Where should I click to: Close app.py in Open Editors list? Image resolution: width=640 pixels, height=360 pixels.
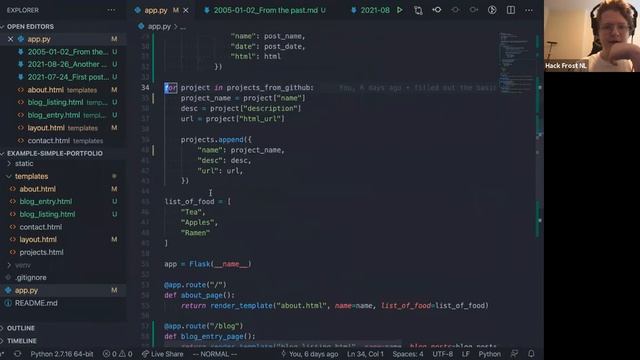tap(11, 39)
